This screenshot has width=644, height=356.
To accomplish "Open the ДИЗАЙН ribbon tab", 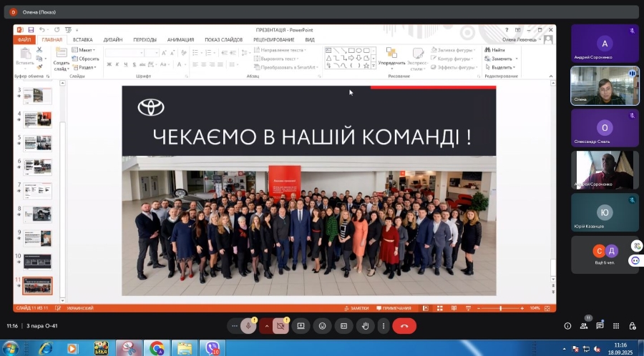I will (112, 40).
